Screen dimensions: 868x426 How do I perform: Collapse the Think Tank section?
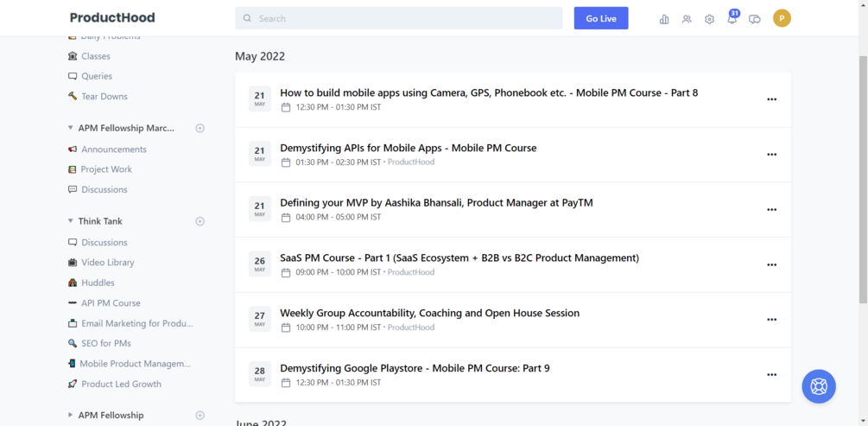click(x=71, y=221)
